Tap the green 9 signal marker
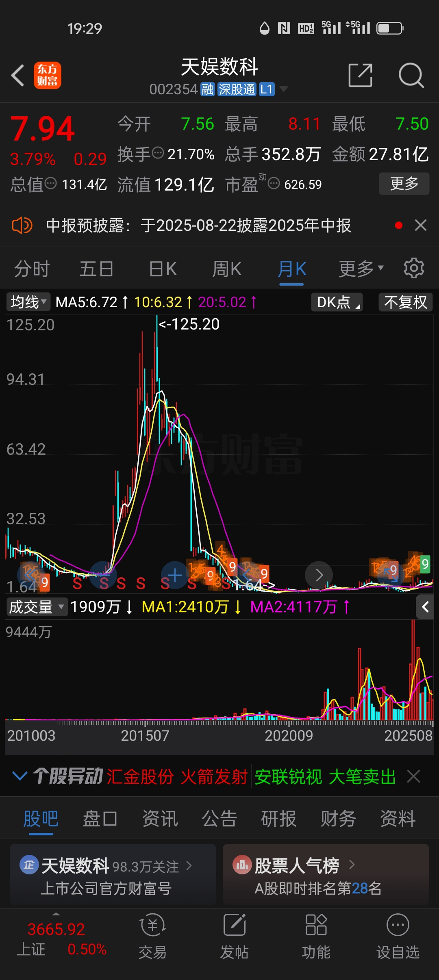This screenshot has width=439, height=980. point(425,564)
